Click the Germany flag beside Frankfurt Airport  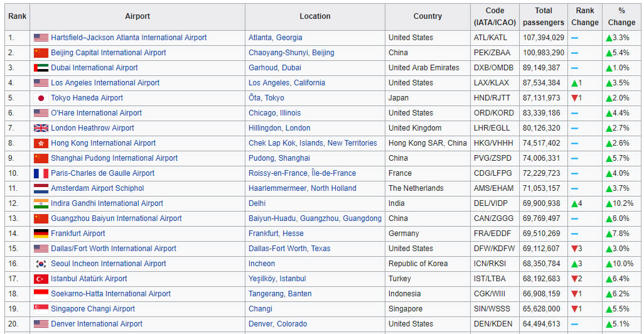tap(41, 234)
